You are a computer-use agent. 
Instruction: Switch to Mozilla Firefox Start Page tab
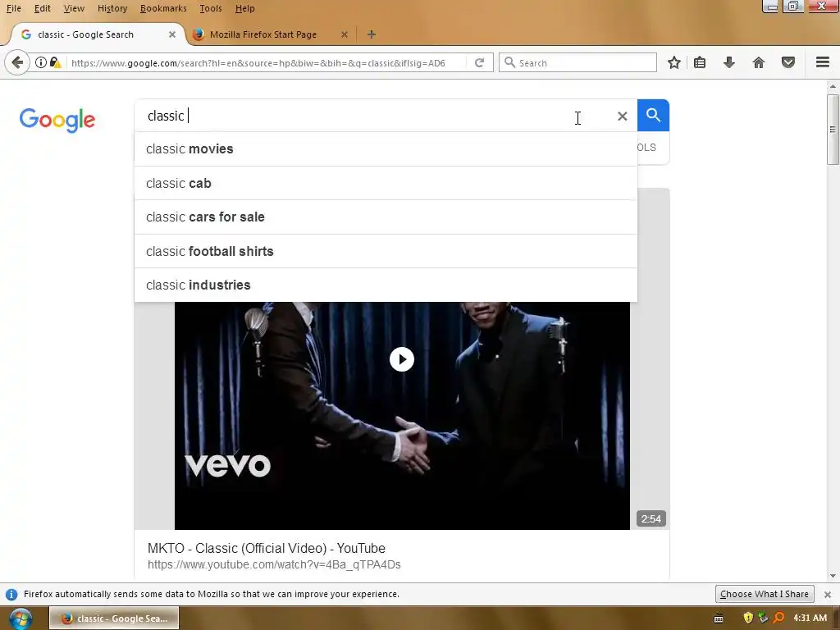[271, 34]
